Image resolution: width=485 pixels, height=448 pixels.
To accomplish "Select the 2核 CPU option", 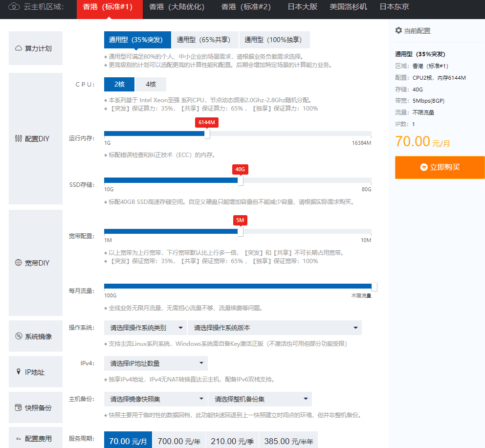I will tap(118, 84).
